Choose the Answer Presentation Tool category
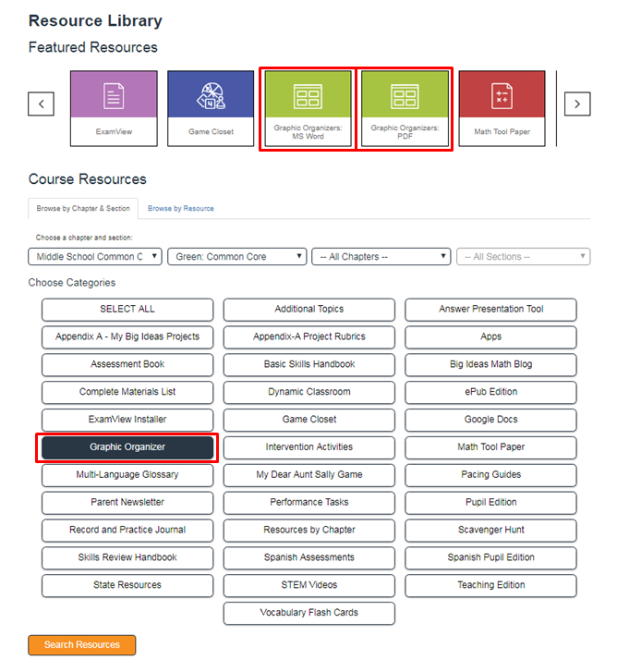617x672 pixels. tap(490, 309)
